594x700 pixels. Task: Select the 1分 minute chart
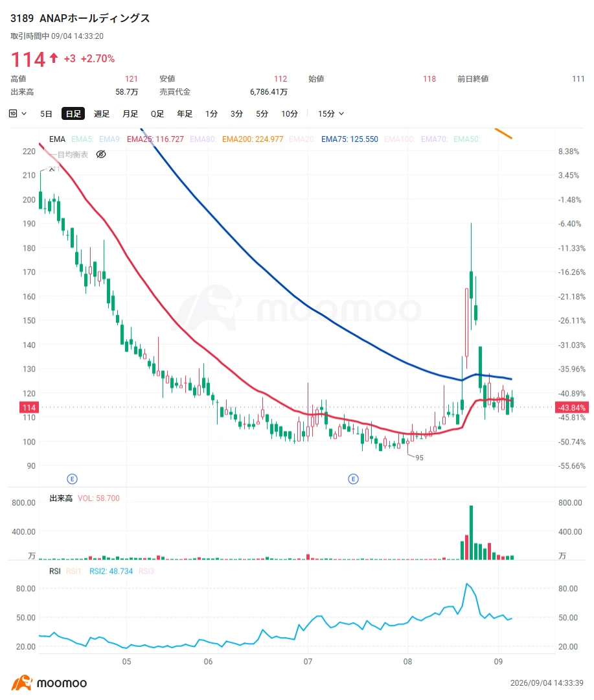coord(212,114)
